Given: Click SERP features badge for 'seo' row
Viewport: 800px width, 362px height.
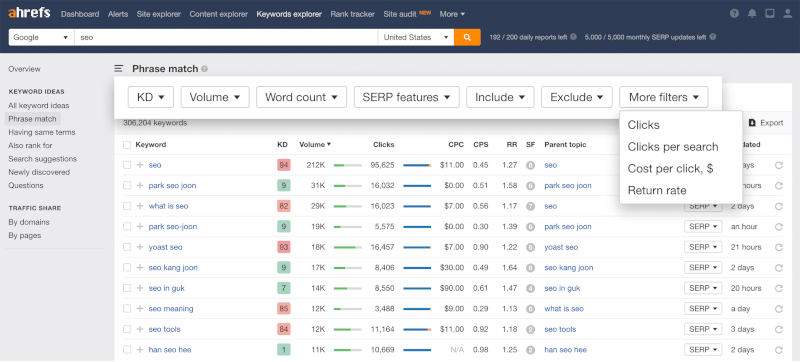Looking at the screenshot, I should point(531,165).
